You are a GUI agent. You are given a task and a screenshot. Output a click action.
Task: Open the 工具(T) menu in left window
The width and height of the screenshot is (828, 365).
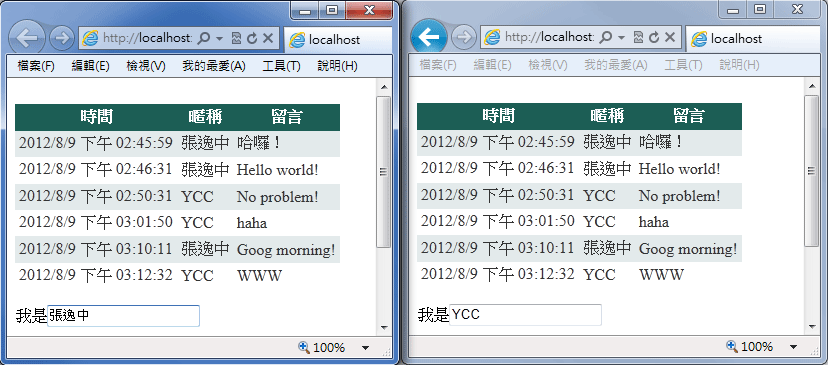[x=281, y=66]
